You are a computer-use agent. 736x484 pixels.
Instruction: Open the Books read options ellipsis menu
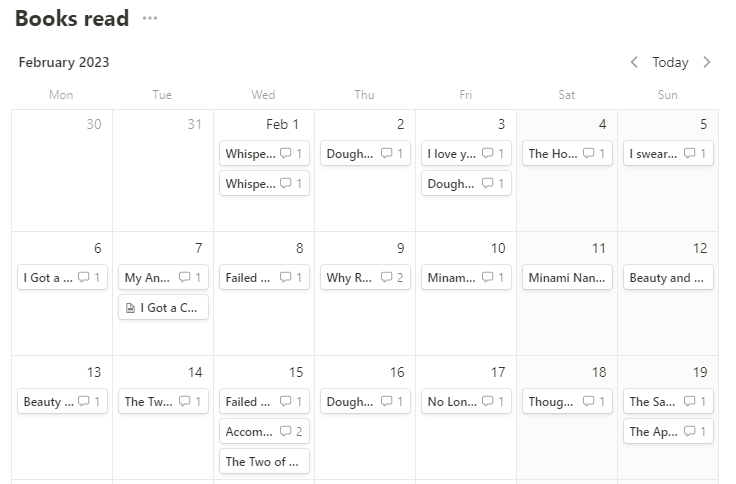coord(150,18)
